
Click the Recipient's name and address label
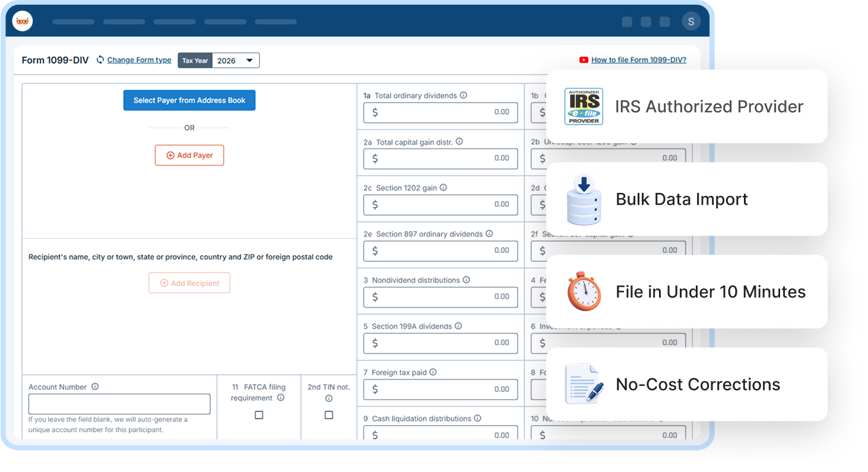coord(180,257)
